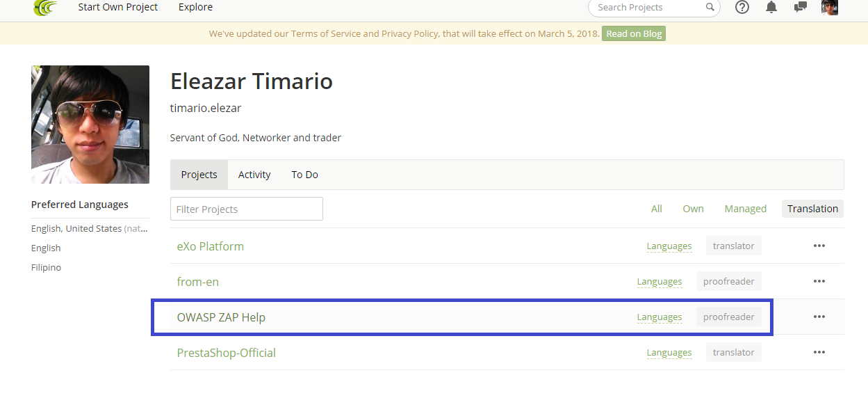This screenshot has width=868, height=398.
Task: Click the translator badge for eXo Platform
Action: pyautogui.click(x=734, y=246)
